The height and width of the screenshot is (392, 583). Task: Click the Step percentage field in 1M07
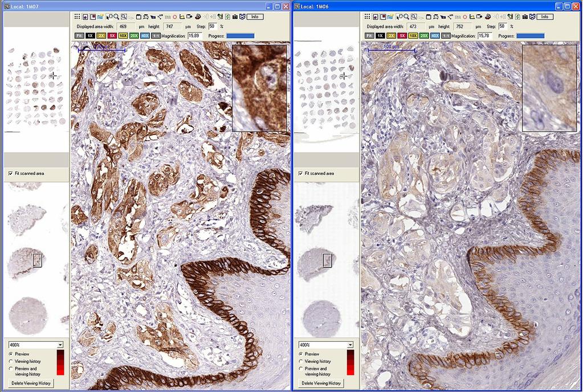tap(213, 26)
